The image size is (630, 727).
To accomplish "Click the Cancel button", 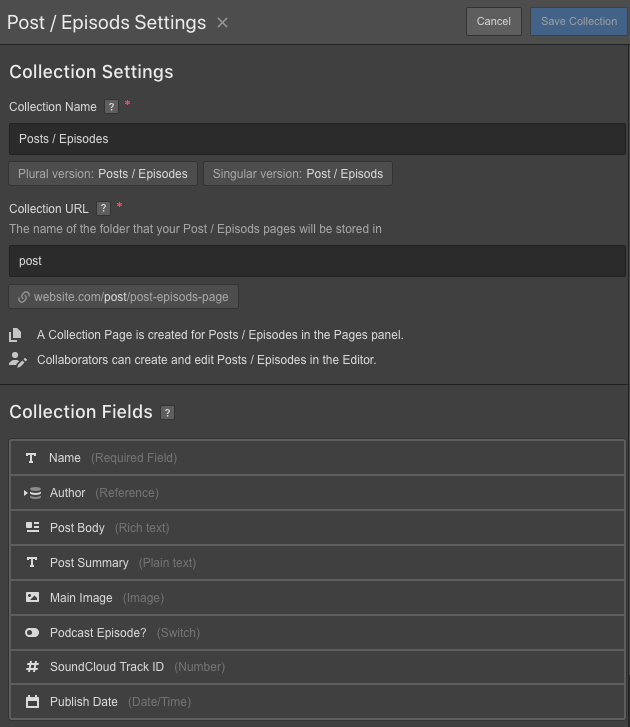I will click(x=494, y=21).
